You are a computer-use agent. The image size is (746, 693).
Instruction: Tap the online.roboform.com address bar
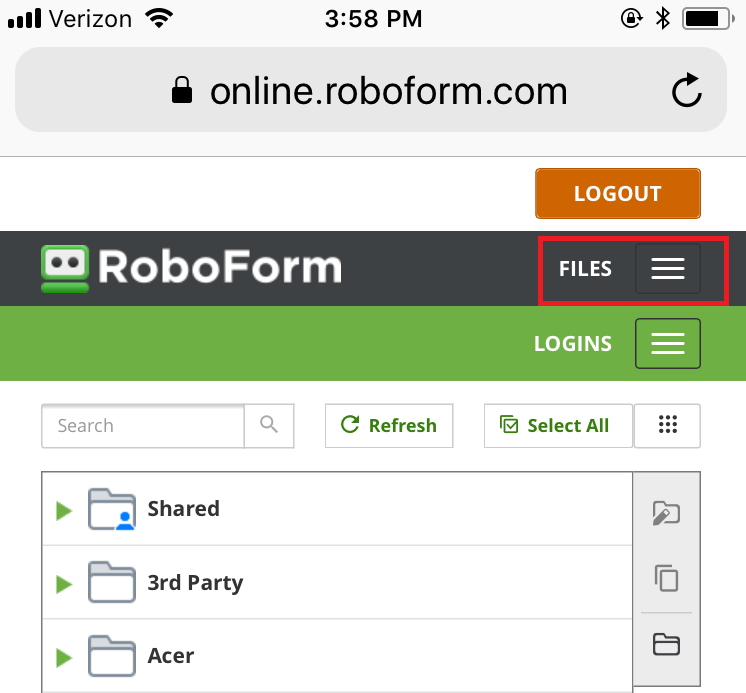click(371, 90)
